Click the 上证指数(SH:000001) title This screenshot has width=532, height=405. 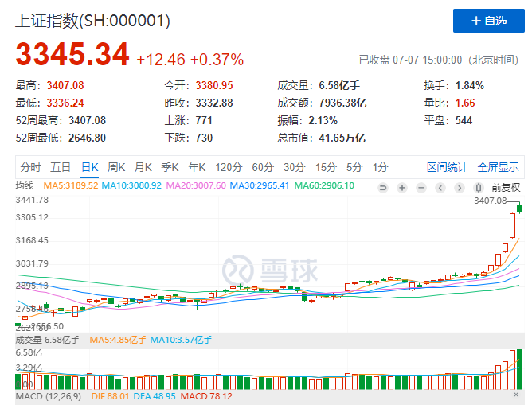pos(92,21)
